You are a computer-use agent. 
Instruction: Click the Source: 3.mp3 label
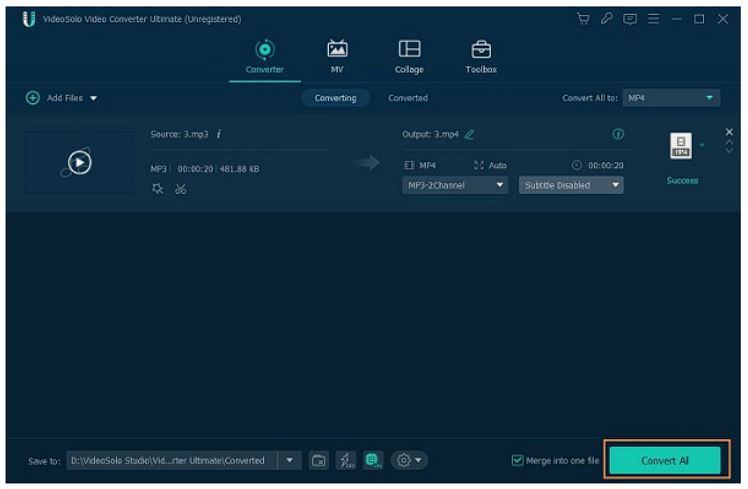click(x=179, y=135)
